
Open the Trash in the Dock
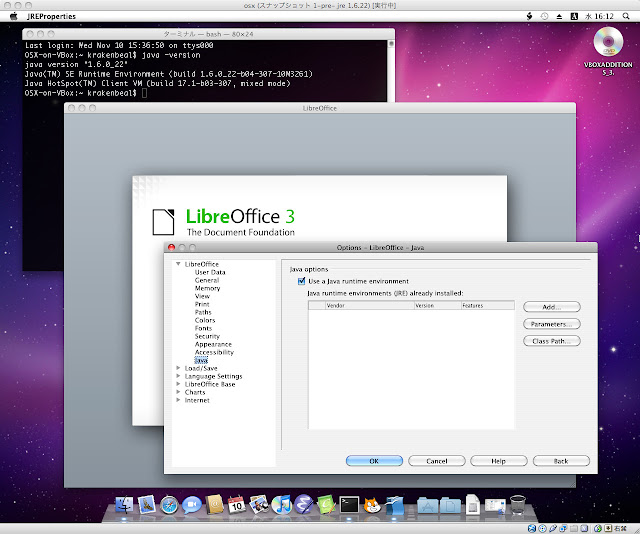coord(518,505)
